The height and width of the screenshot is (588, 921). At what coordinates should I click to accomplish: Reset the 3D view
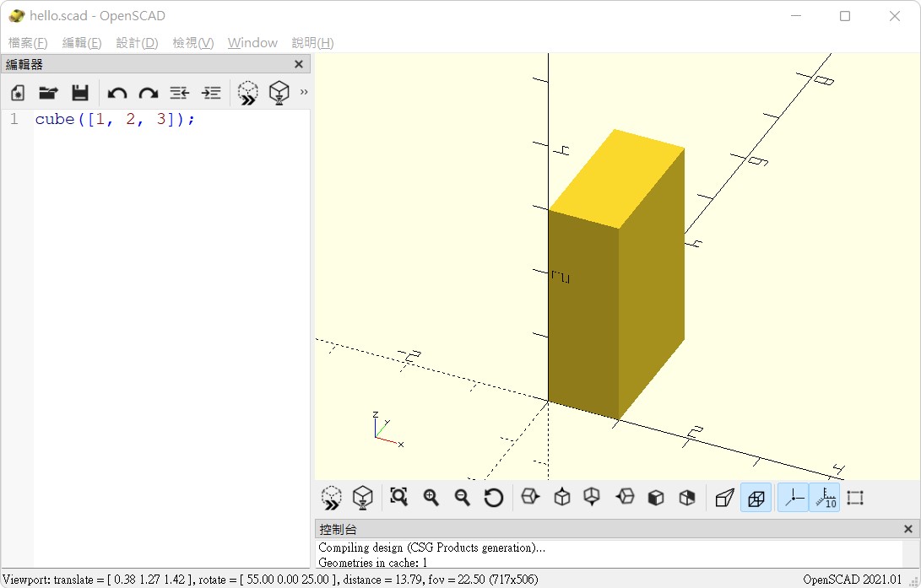tap(493, 498)
